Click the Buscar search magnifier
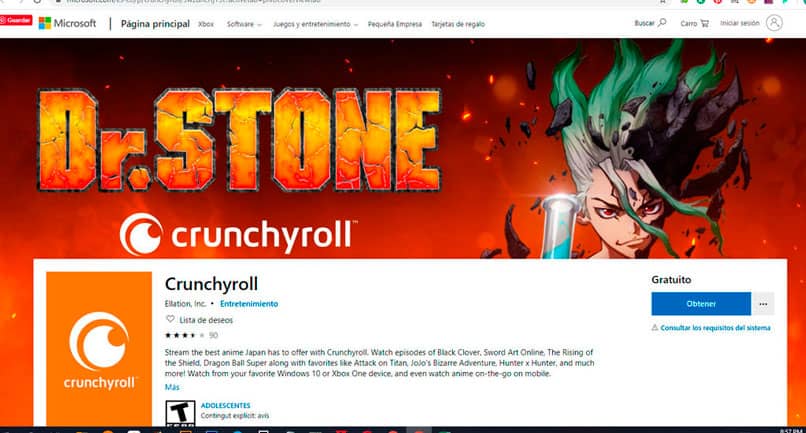The height and width of the screenshot is (433, 806). [x=662, y=23]
